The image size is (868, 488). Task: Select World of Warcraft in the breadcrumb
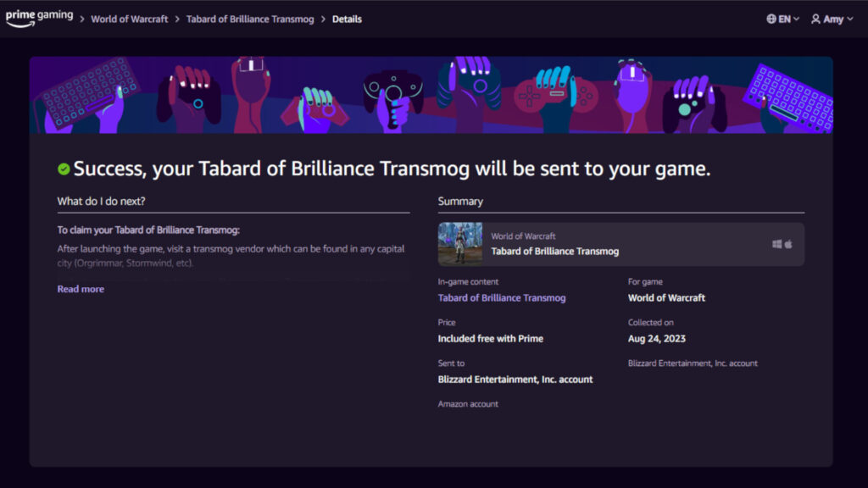(x=130, y=18)
